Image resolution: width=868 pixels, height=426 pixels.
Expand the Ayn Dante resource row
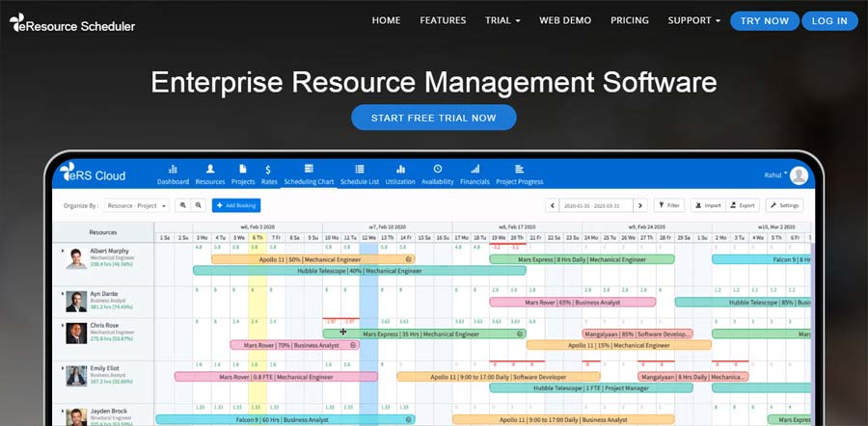[x=63, y=293]
